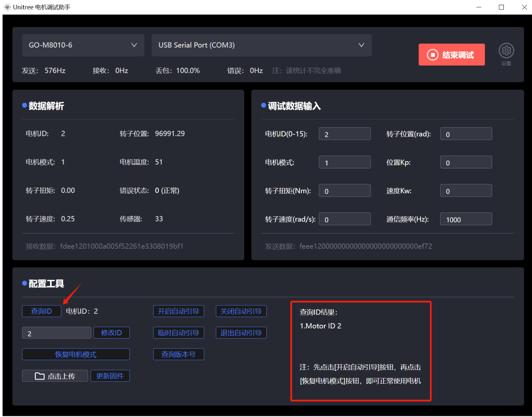Maximize the Unitree application window
Screen dimensions: 532x417
(501, 7)
